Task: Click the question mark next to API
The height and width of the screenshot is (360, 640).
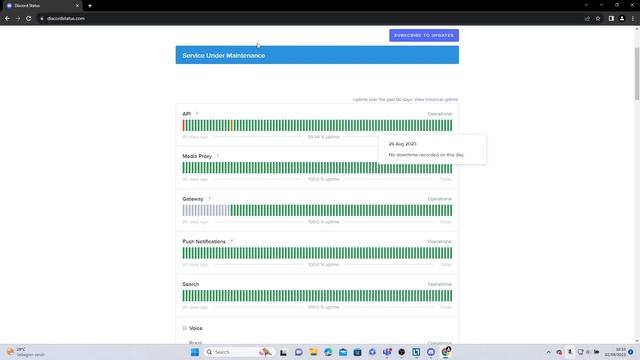Action: pos(197,114)
